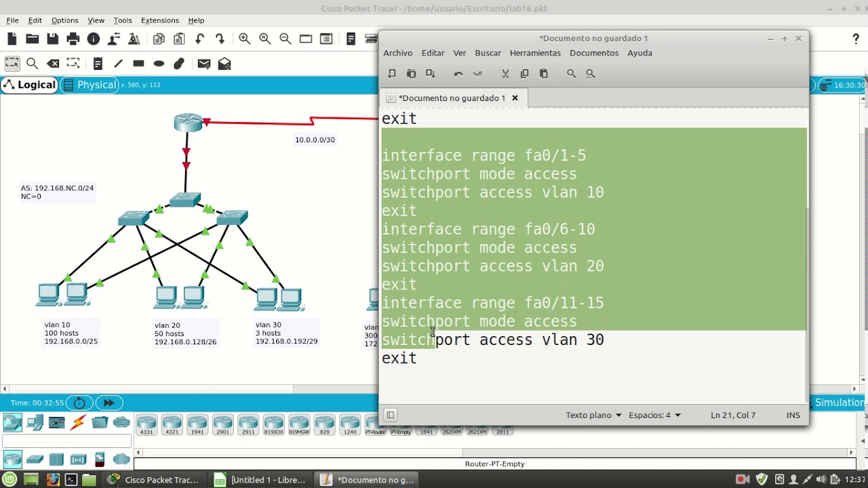Image resolution: width=868 pixels, height=488 pixels.
Task: Open Extensions menu in Packet Tracer
Action: click(x=160, y=20)
